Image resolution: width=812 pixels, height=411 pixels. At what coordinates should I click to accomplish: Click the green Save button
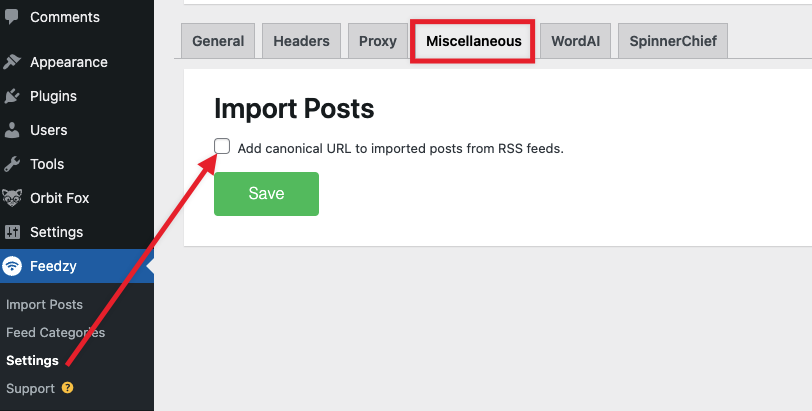[266, 194]
